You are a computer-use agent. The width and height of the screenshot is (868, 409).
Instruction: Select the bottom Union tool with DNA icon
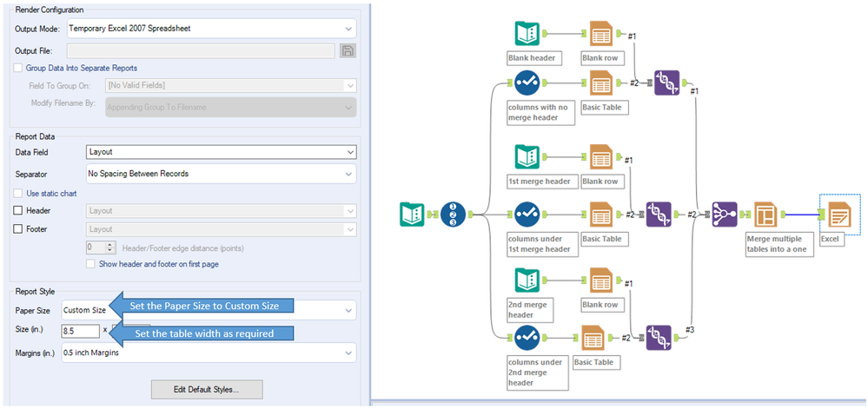(659, 338)
